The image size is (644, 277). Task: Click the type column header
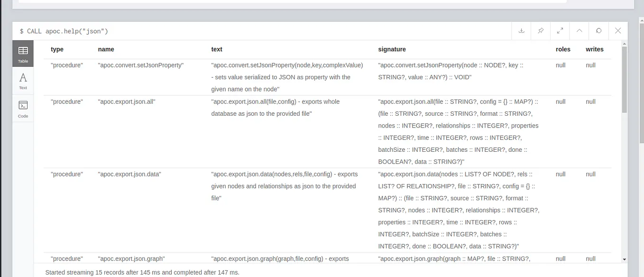tap(56, 49)
